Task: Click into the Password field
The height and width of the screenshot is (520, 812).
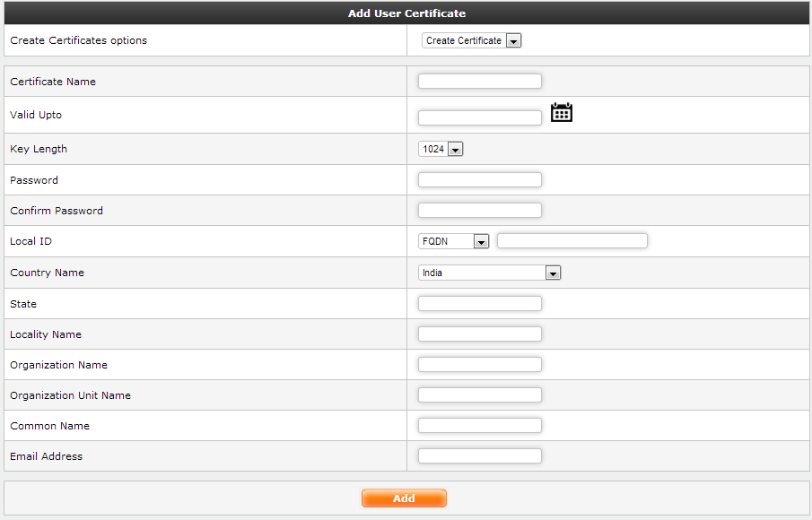Action: (480, 180)
